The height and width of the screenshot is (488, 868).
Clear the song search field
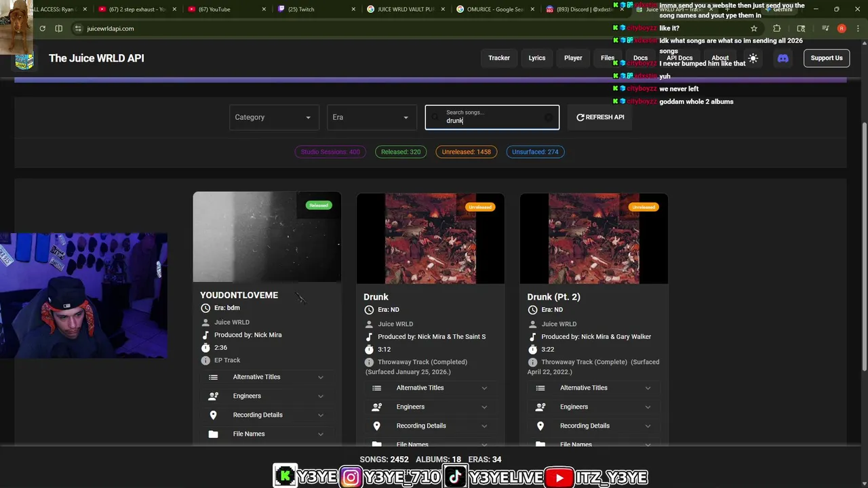(549, 117)
